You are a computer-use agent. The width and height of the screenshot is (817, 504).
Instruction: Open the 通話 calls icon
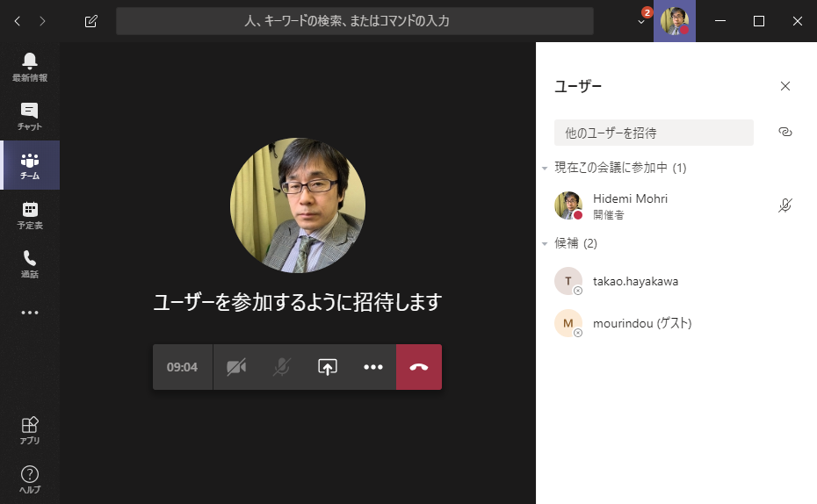30,263
